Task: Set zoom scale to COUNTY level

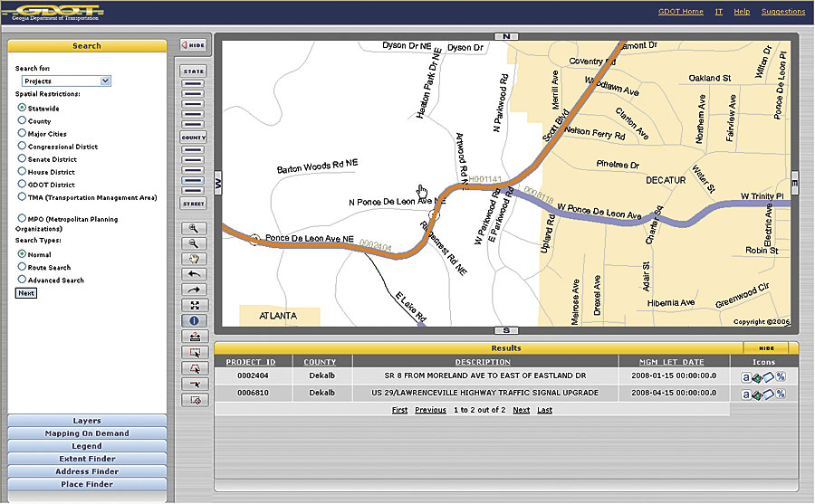Action: click(194, 138)
